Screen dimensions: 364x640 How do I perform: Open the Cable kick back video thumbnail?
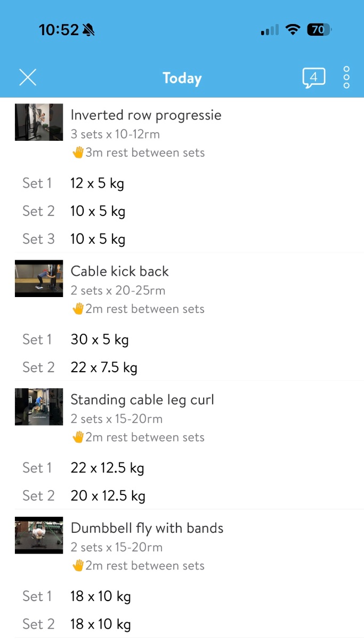(x=39, y=278)
